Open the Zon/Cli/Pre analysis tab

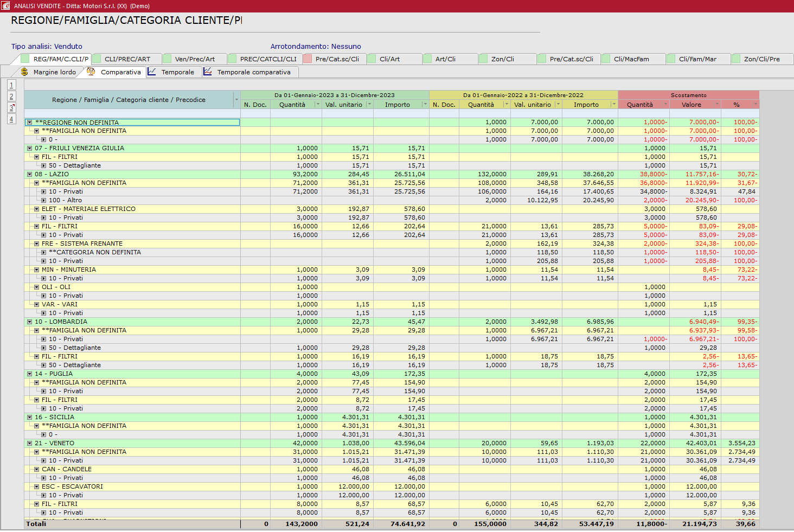[x=761, y=59]
